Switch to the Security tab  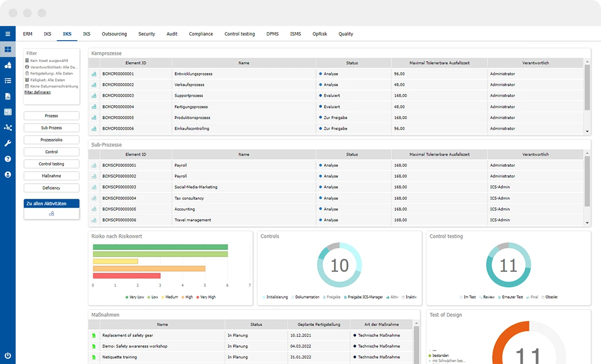[x=147, y=34]
